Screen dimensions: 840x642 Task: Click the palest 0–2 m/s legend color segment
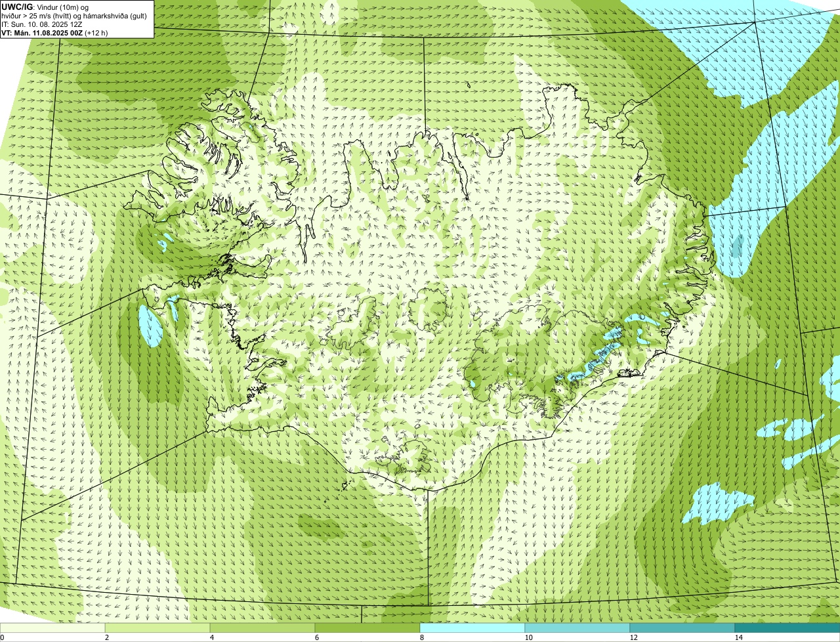pyautogui.click(x=52, y=628)
